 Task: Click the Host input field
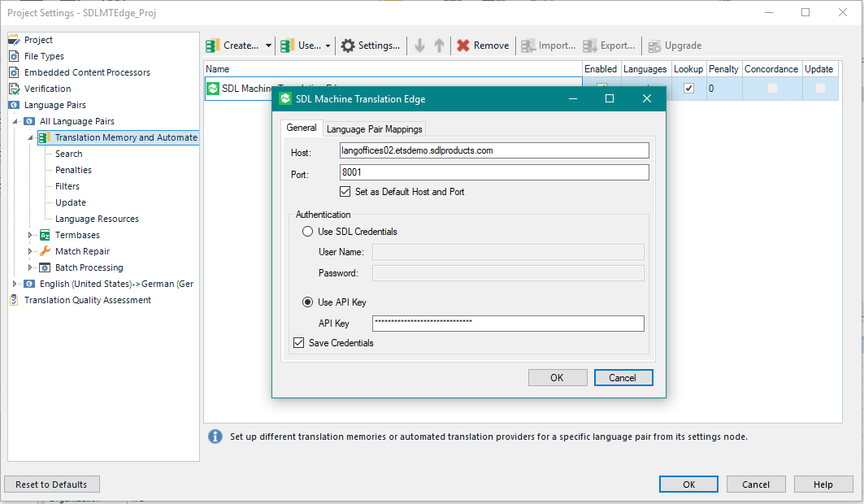[x=494, y=150]
